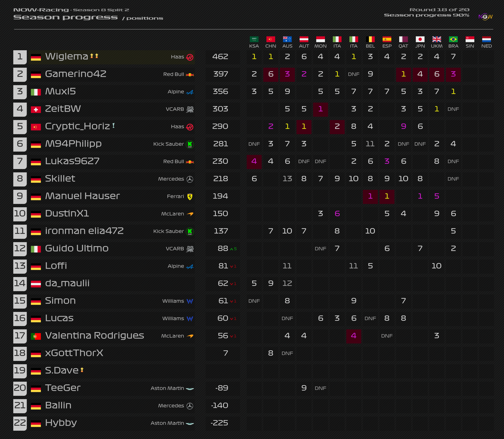The width and height of the screenshot is (504, 439).
Task: Click ZeitBW's highlighted Monaco result cell
Action: coord(320,109)
